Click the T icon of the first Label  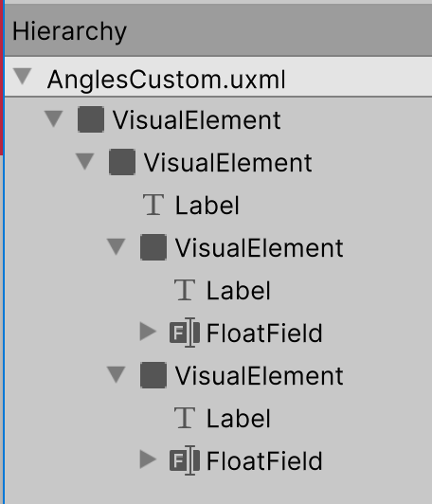click(x=153, y=205)
